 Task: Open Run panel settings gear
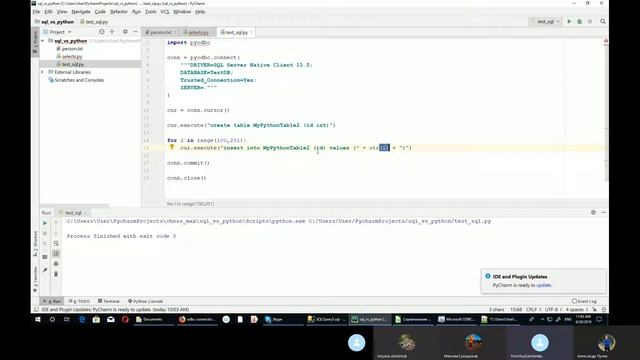593,213
